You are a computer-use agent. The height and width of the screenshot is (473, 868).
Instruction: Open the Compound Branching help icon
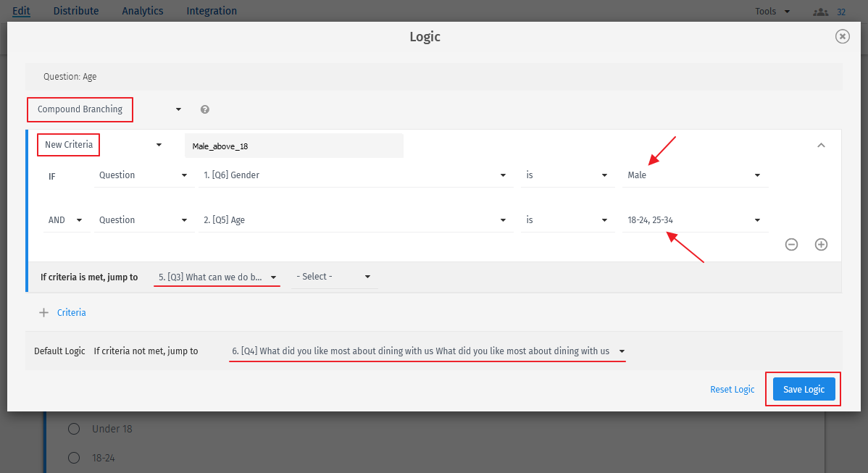click(205, 109)
